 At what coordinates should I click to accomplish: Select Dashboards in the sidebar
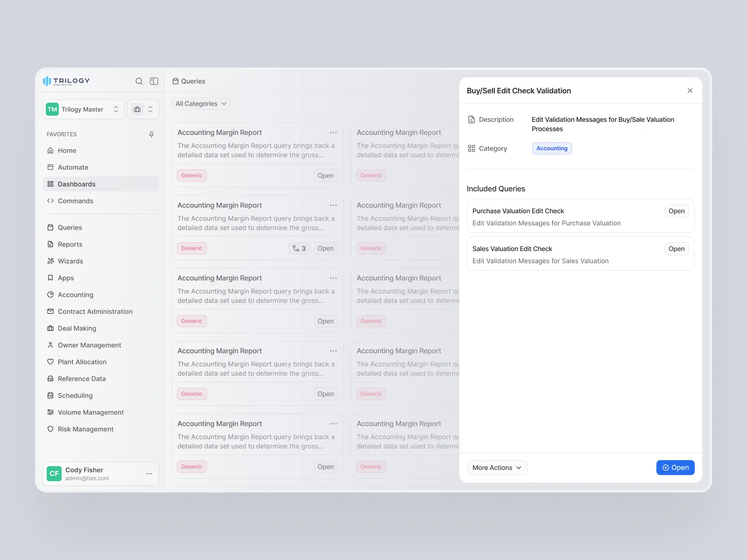101,184
